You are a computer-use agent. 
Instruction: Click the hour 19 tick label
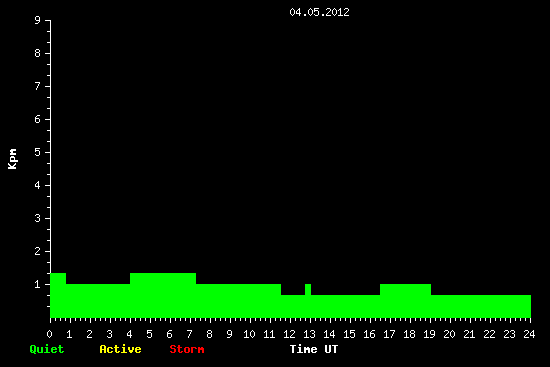click(429, 334)
